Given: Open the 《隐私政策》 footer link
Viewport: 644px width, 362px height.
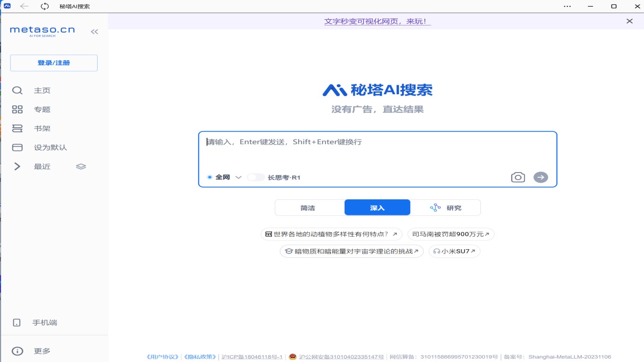Looking at the screenshot, I should click(x=200, y=357).
